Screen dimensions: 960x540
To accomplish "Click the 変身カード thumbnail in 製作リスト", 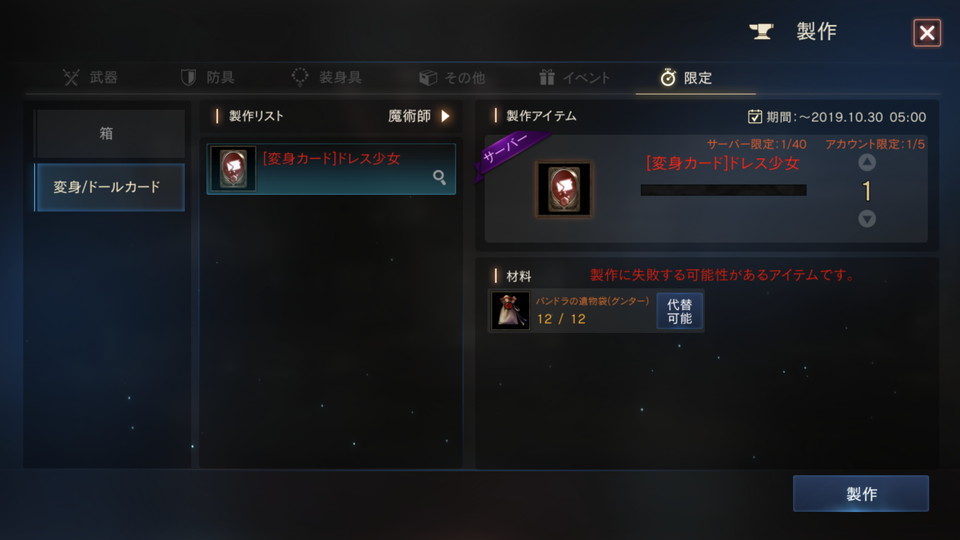I will [233, 168].
